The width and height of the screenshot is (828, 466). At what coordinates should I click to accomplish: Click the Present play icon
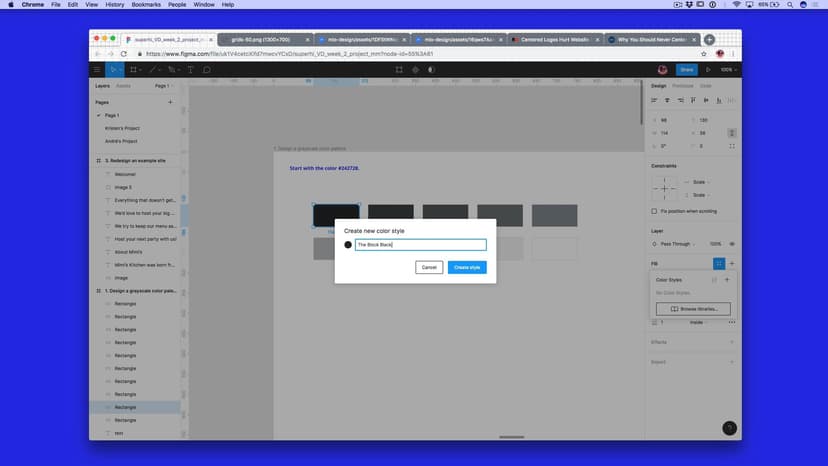point(708,70)
